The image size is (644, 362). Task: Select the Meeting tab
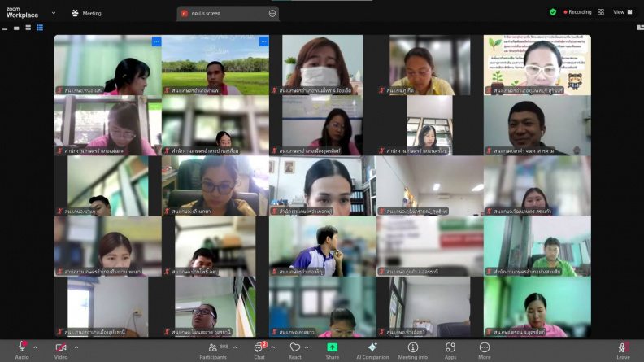click(x=87, y=13)
